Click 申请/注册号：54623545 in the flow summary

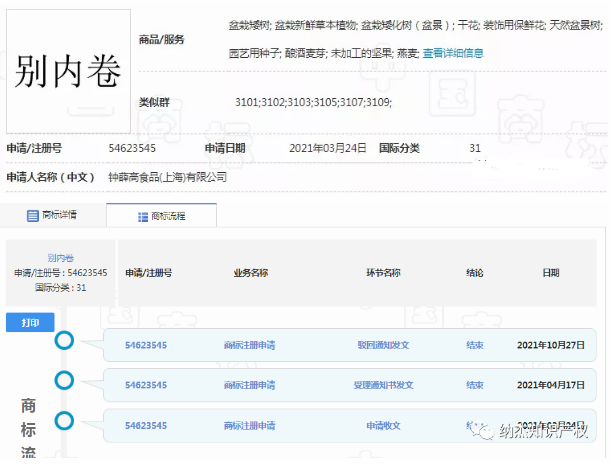[60, 273]
